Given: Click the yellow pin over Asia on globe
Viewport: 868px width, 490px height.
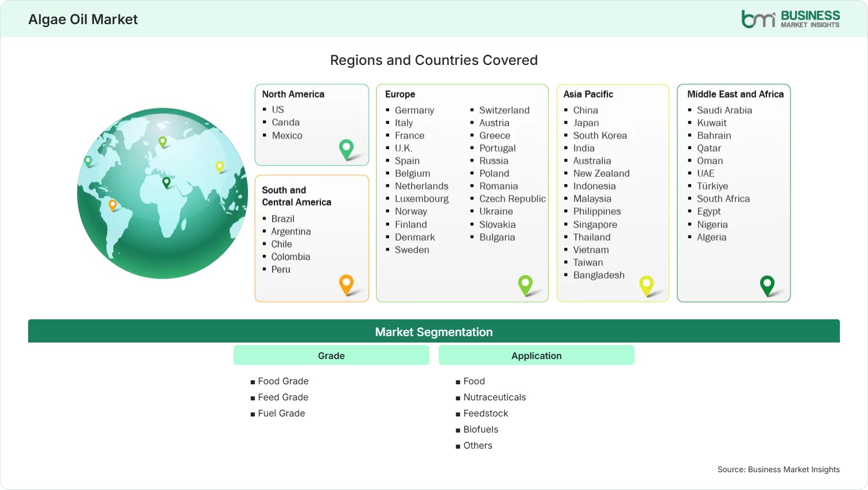Looking at the screenshot, I should [219, 167].
